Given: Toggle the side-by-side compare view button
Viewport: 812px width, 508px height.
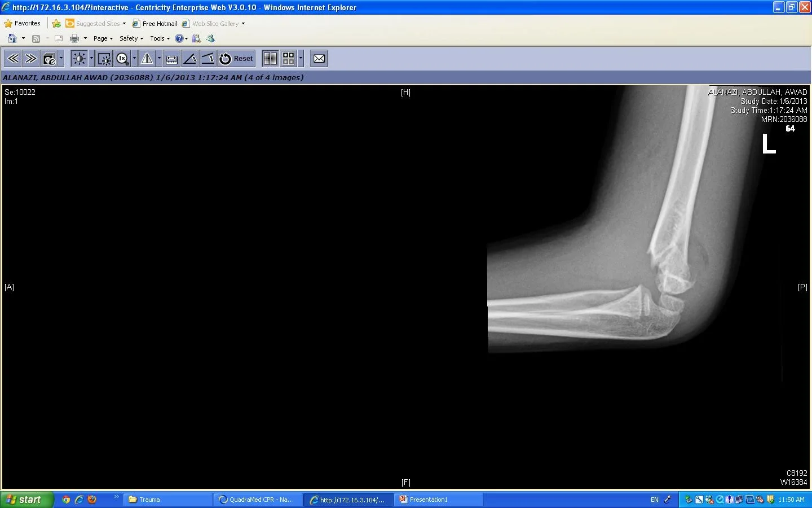Looking at the screenshot, I should (x=270, y=59).
